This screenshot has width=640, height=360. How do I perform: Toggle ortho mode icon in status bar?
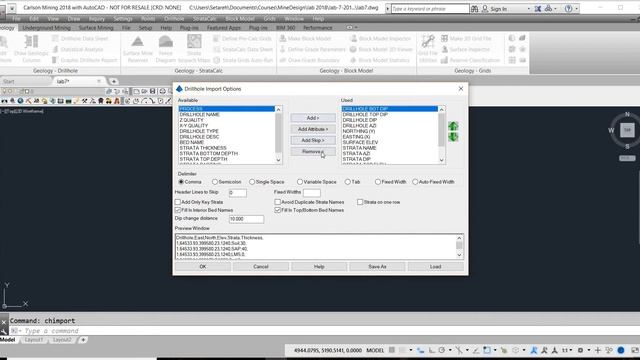click(432, 350)
